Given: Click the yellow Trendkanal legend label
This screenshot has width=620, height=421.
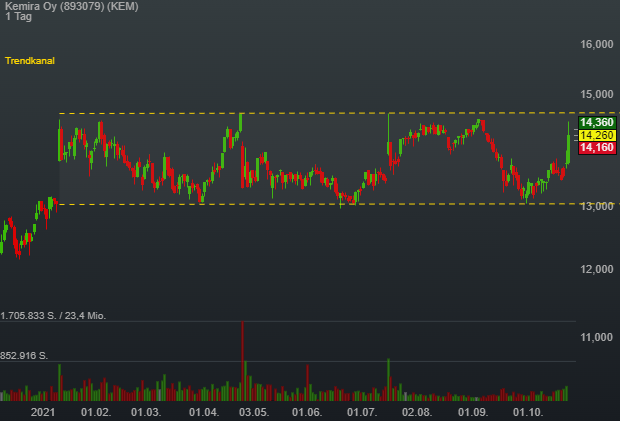Looking at the screenshot, I should pyautogui.click(x=30, y=61).
